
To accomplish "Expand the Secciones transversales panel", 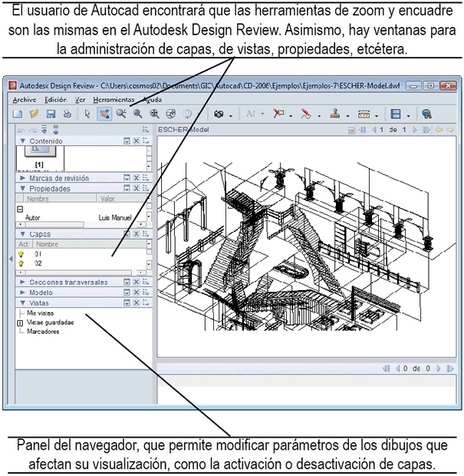I will (22, 282).
